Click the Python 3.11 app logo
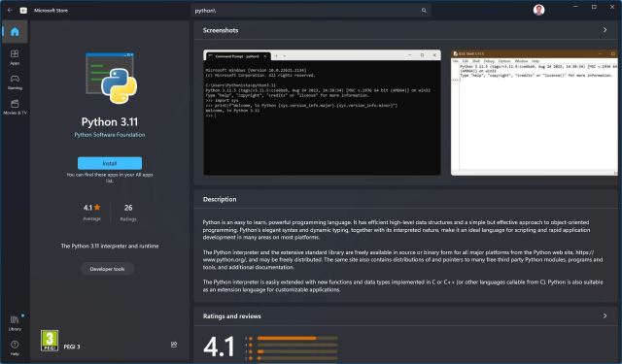 coord(111,78)
